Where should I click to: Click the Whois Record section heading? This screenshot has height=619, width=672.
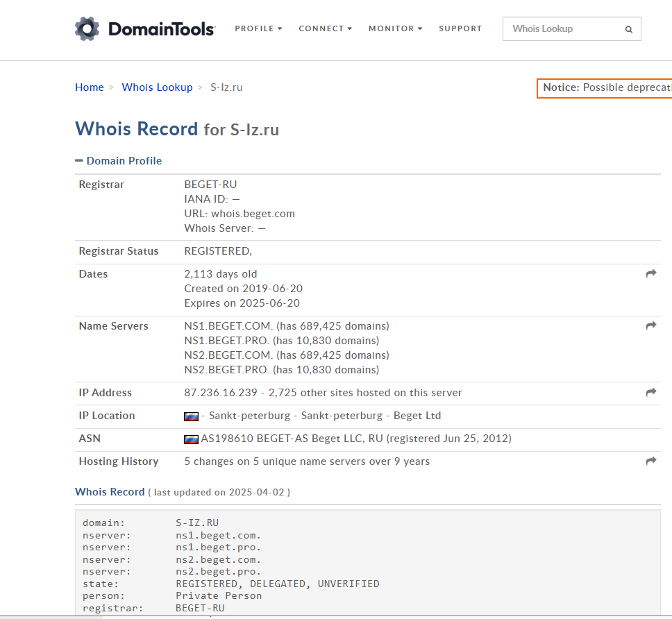point(110,492)
